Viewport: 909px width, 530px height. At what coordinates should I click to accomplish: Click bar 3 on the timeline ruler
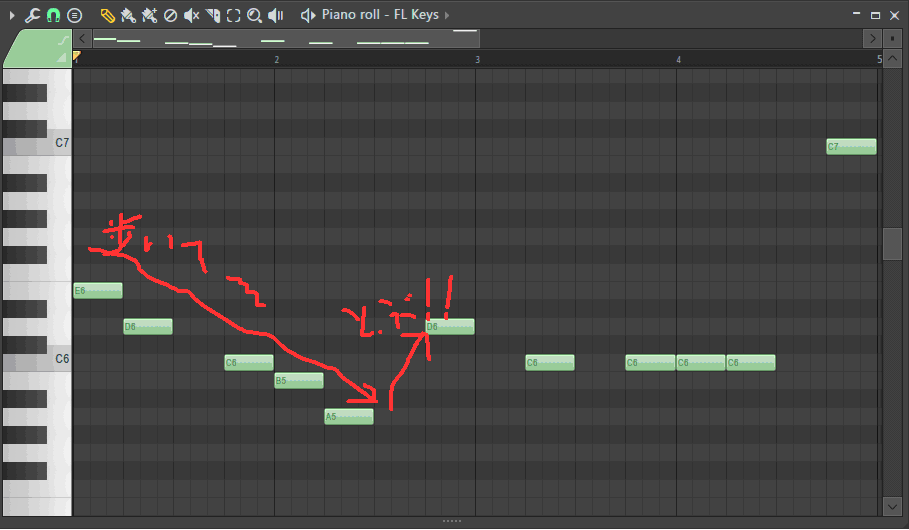[478, 59]
